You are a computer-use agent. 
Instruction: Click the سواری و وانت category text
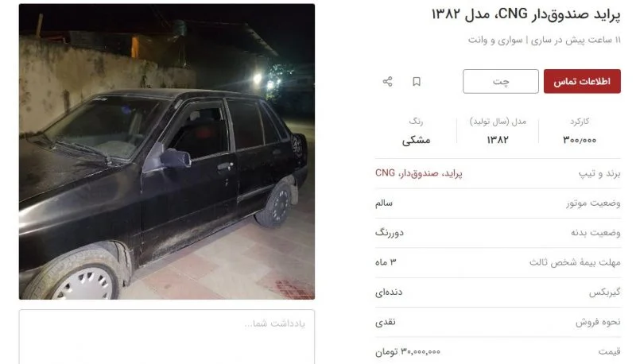[x=495, y=40]
